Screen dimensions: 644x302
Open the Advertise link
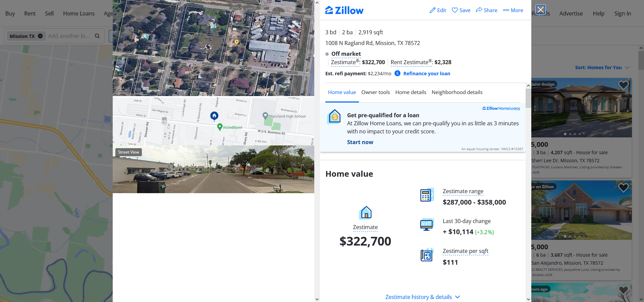click(571, 13)
